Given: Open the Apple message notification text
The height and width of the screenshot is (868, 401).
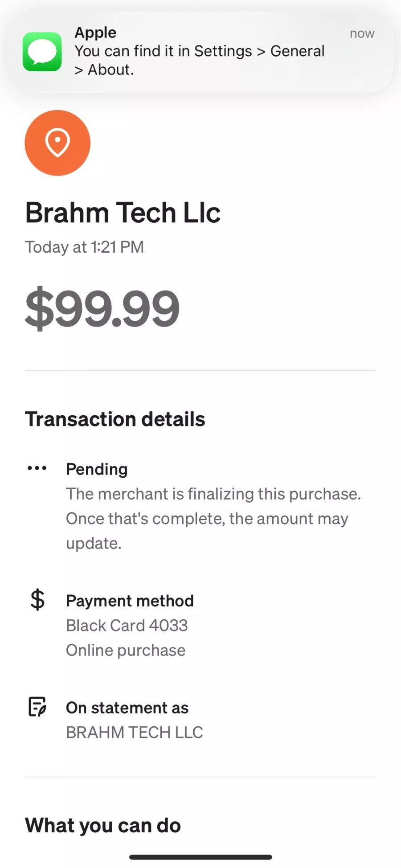Looking at the screenshot, I should pos(199,60).
